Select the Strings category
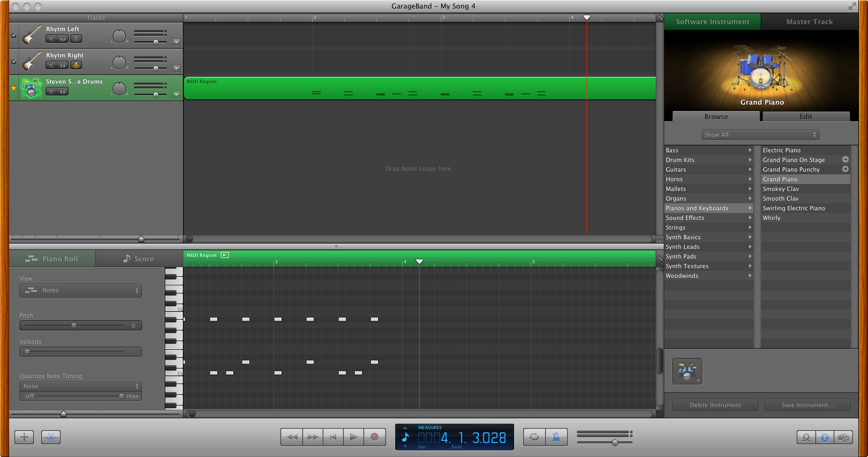Screen dimensions: 868x457 point(709,227)
